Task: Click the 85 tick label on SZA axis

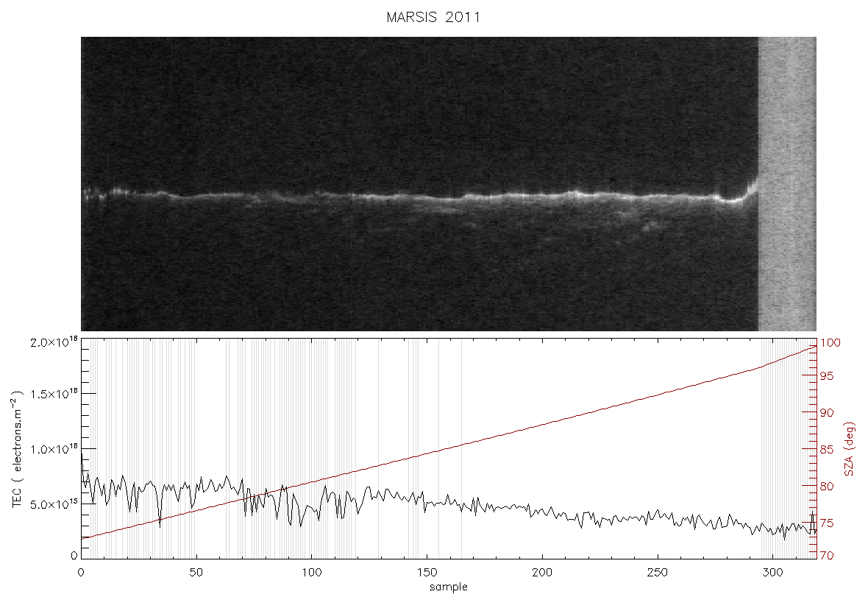Action: pyautogui.click(x=827, y=449)
